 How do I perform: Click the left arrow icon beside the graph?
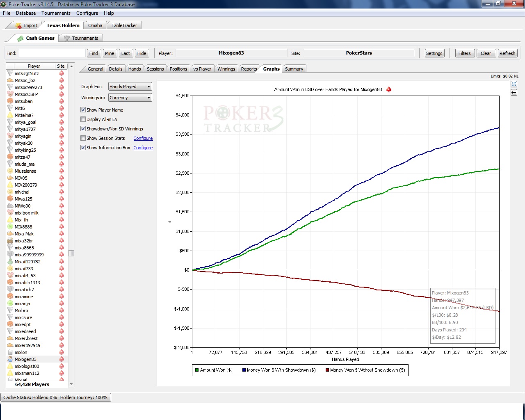point(514,93)
